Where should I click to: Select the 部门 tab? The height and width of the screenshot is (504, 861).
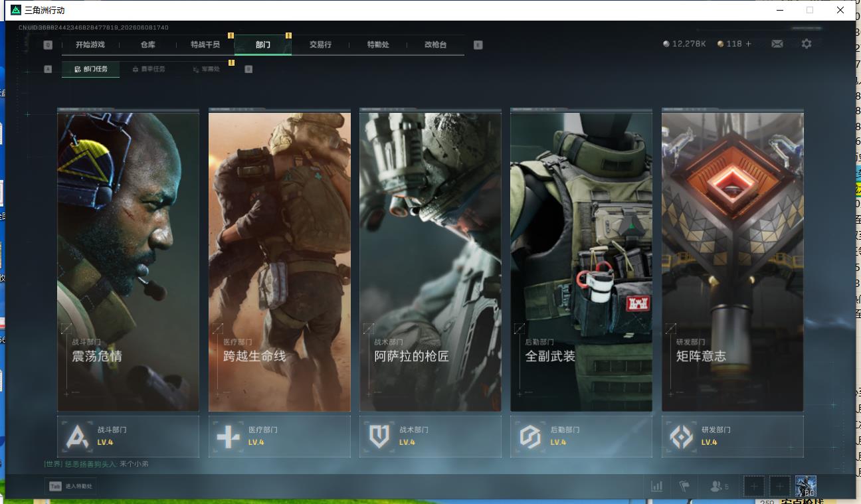click(x=263, y=44)
